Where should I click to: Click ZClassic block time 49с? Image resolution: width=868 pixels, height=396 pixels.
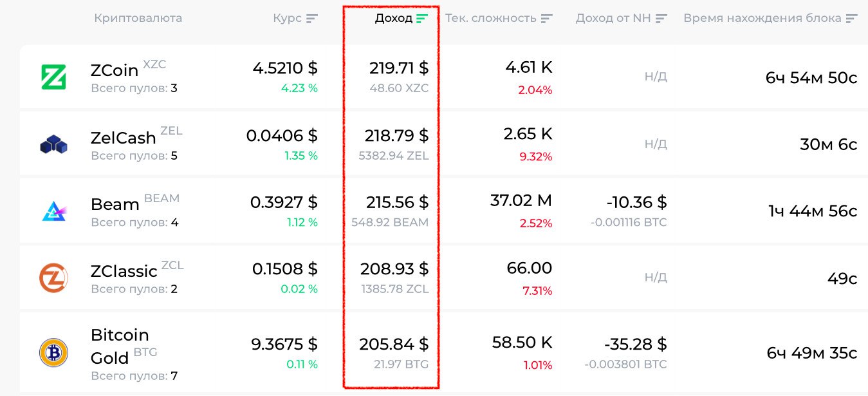pyautogui.click(x=842, y=279)
